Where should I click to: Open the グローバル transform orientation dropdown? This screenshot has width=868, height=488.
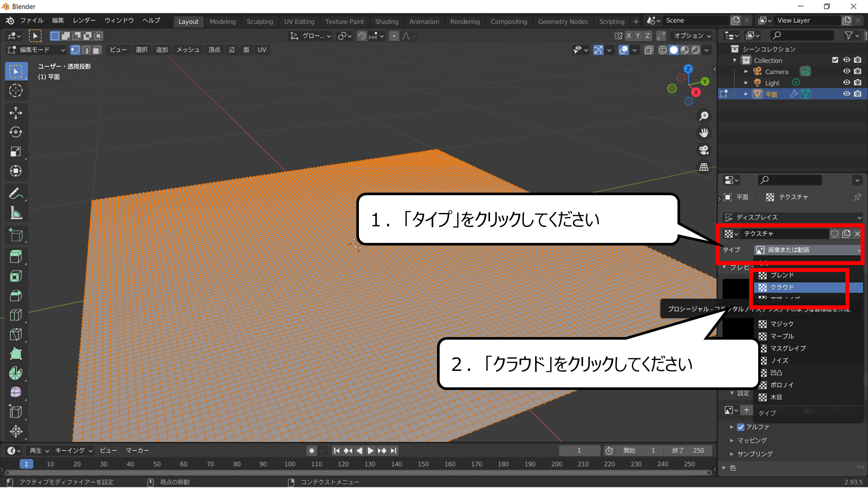(x=311, y=36)
